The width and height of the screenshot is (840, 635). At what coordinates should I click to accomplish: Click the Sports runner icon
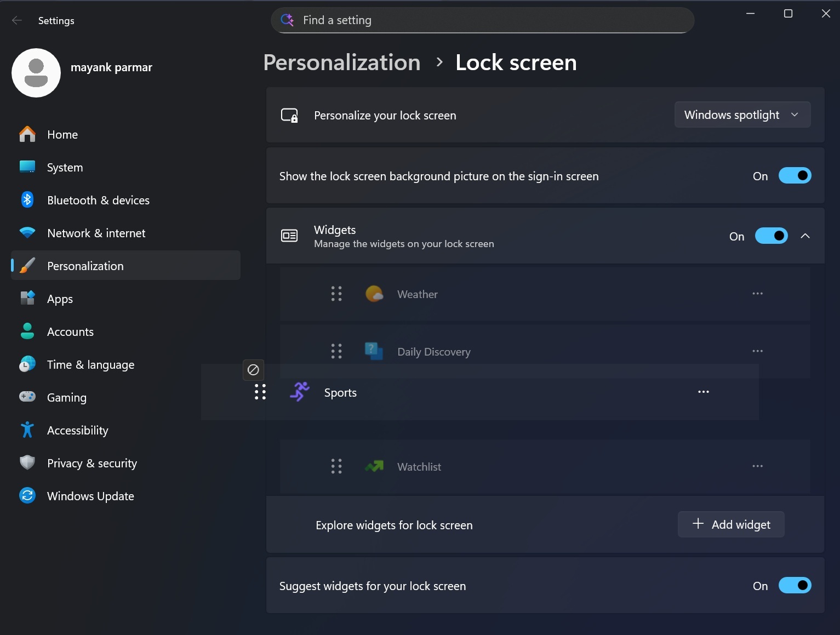(x=300, y=392)
